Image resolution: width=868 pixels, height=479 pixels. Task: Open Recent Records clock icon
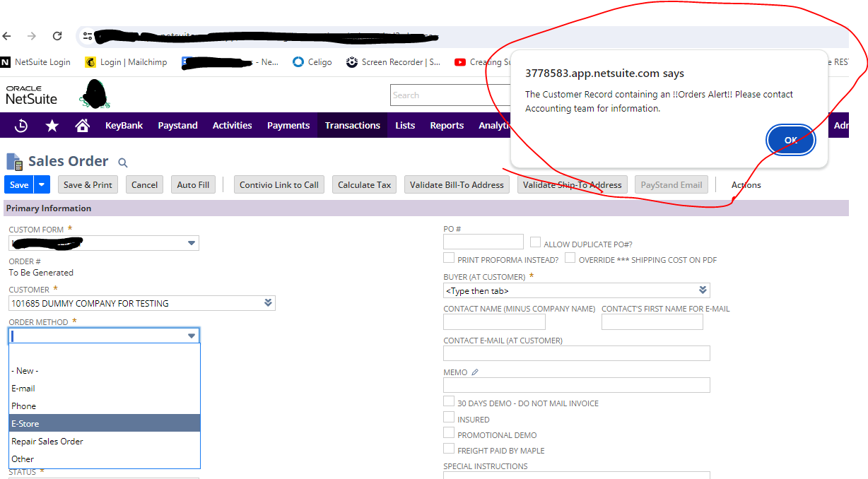click(x=21, y=126)
